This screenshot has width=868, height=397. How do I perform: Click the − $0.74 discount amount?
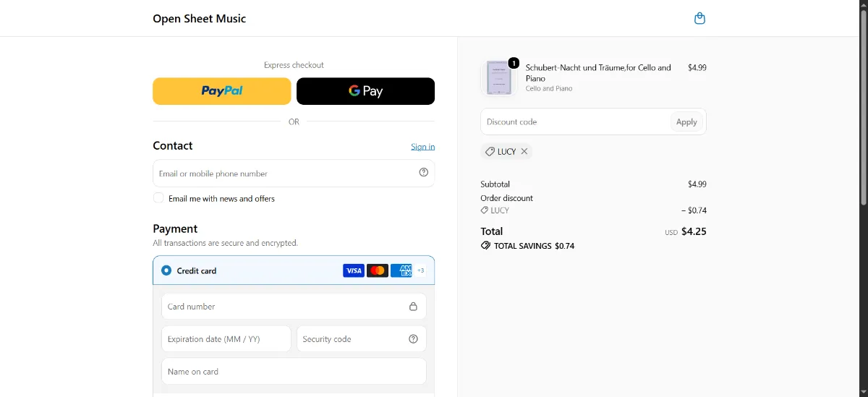(694, 210)
